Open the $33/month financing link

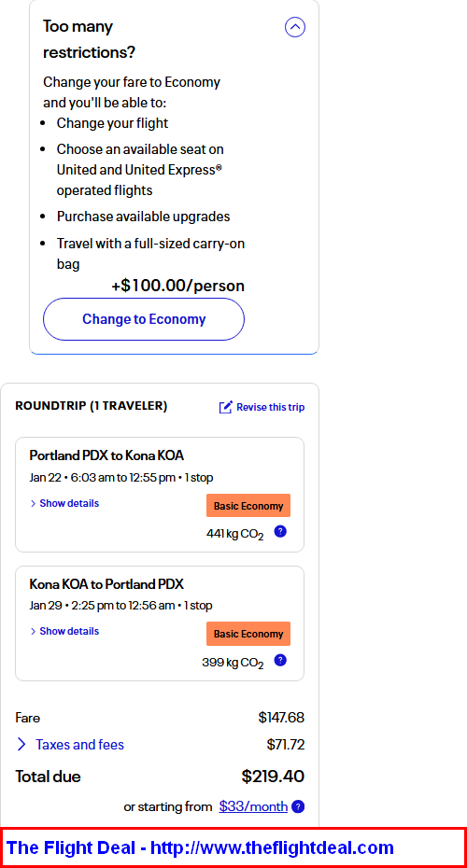click(x=253, y=806)
